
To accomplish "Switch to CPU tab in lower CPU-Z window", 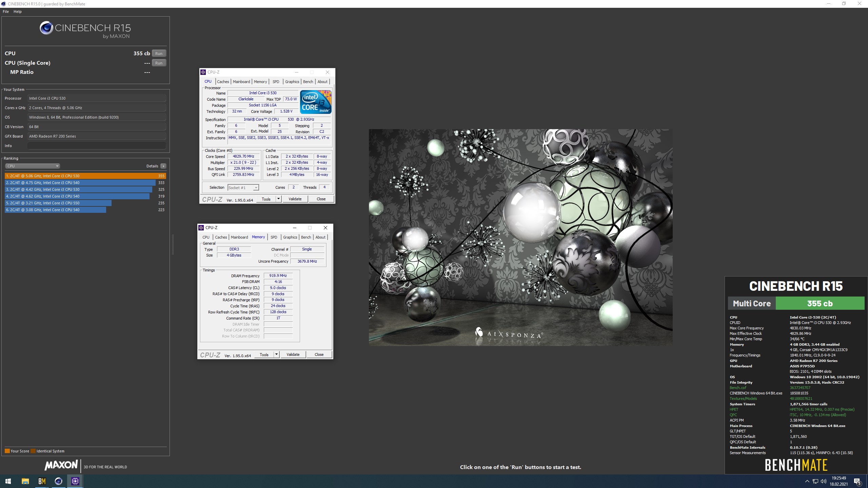I will [206, 237].
